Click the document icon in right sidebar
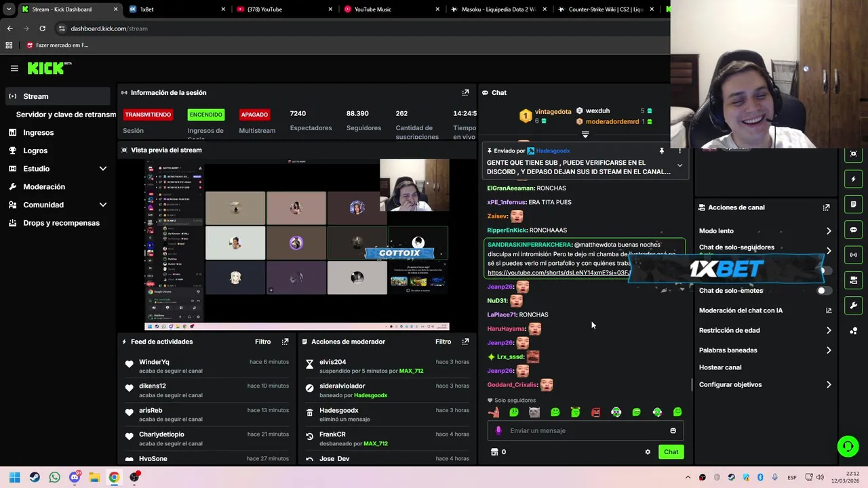This screenshot has width=868, height=488. [853, 205]
